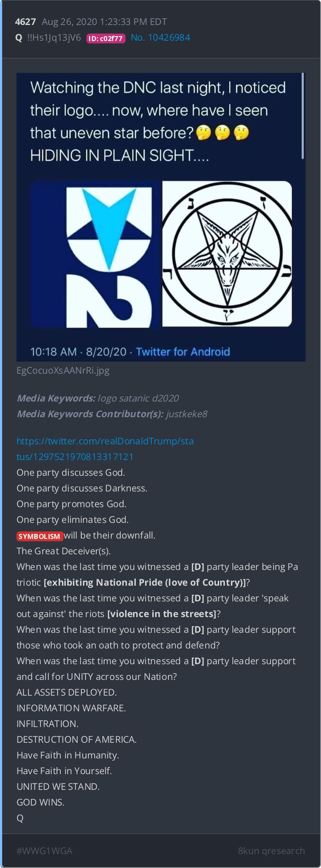Click the last thinking-face emoji
The image size is (321, 868).
point(241,133)
